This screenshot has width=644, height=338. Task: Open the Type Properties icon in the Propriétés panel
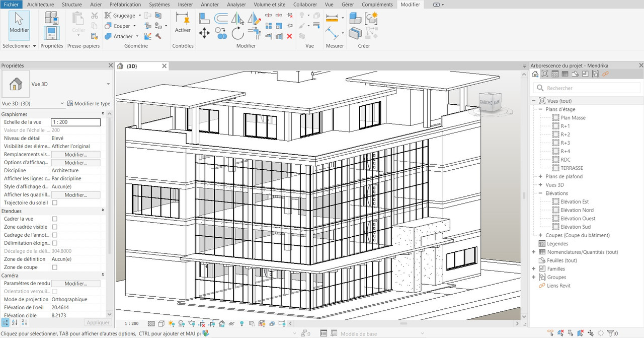[51, 18]
